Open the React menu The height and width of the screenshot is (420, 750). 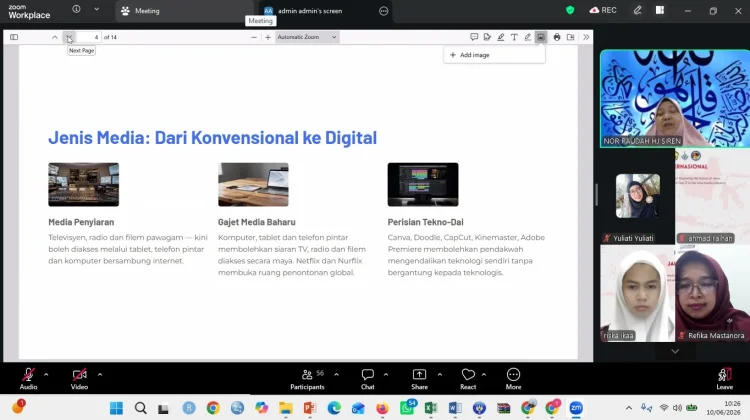click(x=468, y=379)
